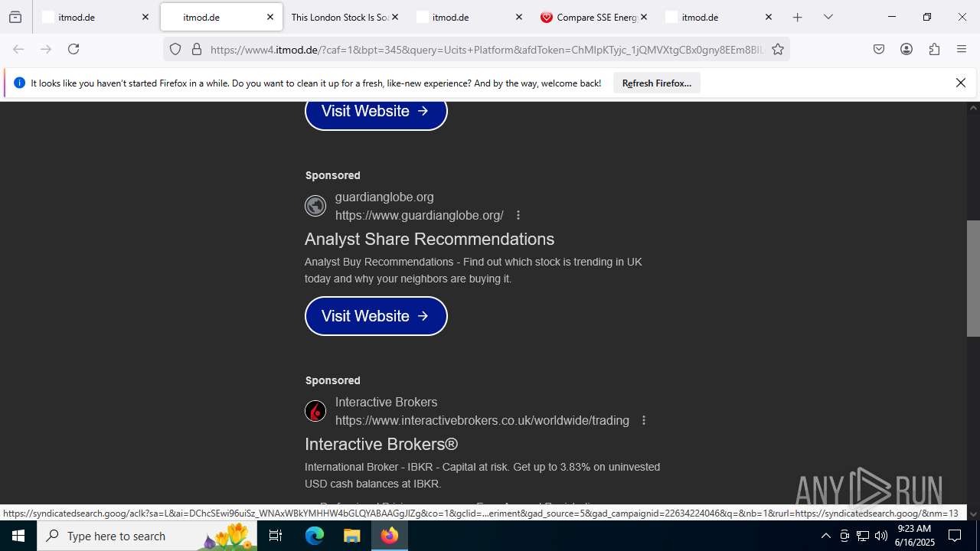Click the Refresh Firefox button

click(x=656, y=83)
